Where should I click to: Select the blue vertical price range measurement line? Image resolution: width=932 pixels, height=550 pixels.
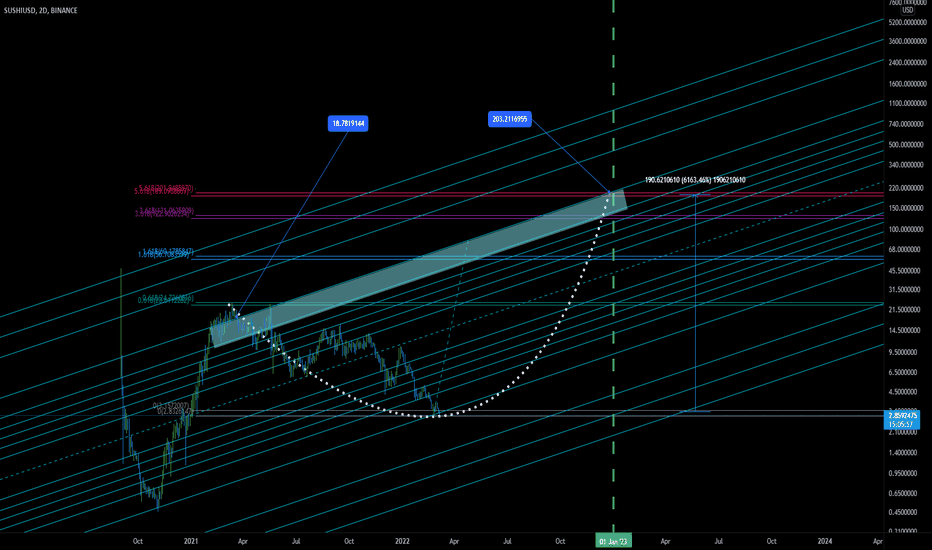click(x=695, y=303)
